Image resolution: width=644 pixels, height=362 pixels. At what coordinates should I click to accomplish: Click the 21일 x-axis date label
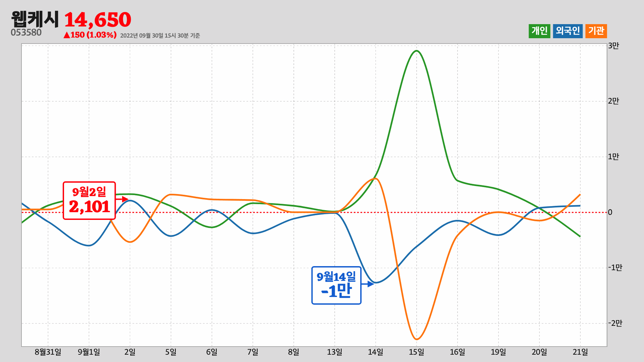tap(580, 352)
